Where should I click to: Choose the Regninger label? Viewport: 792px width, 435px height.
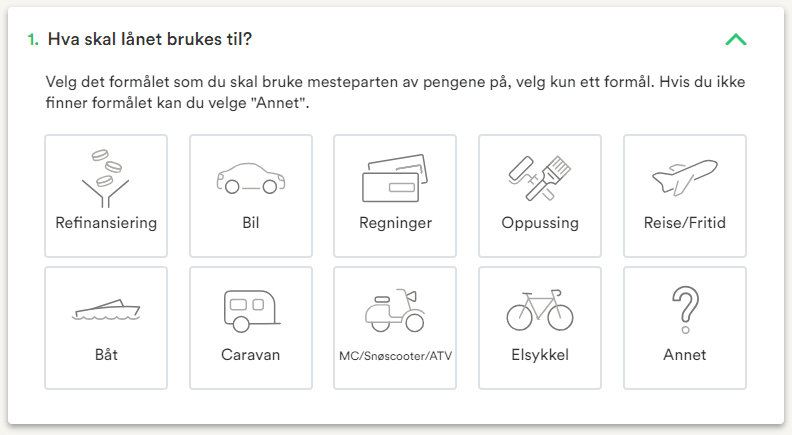point(395,223)
